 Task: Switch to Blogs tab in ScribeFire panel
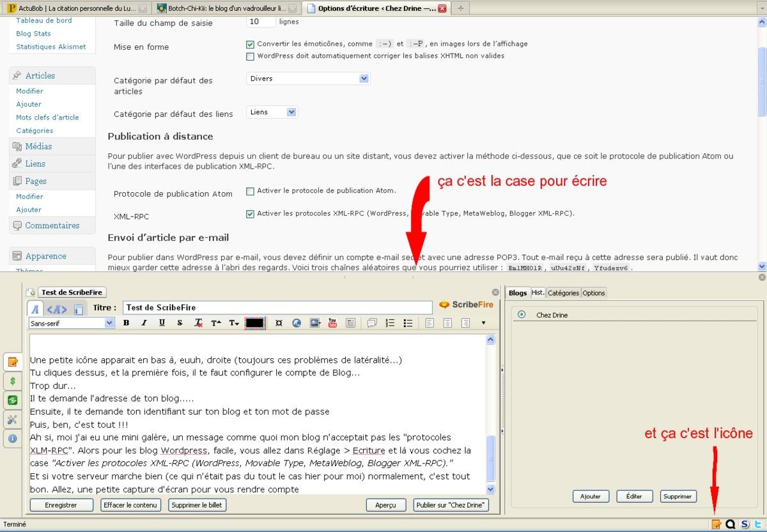point(518,293)
